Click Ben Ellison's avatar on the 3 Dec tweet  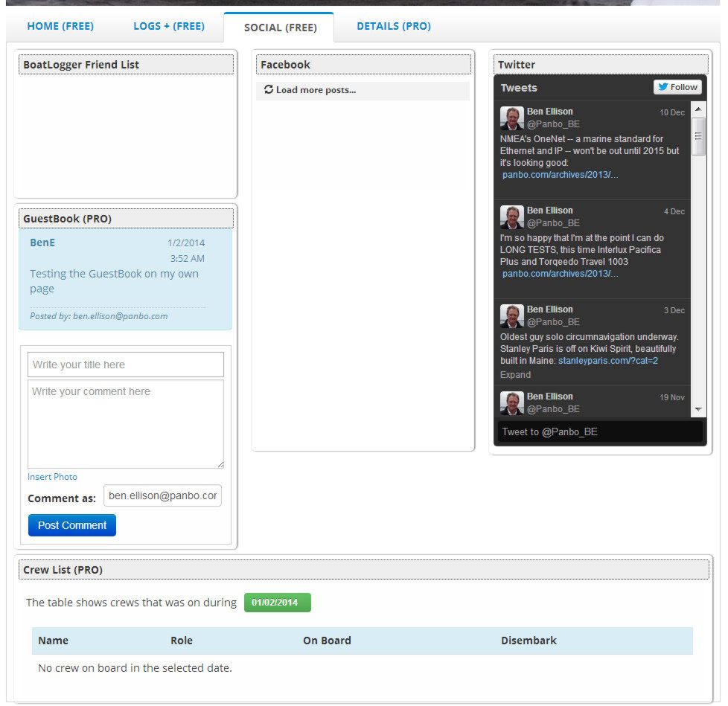pos(511,316)
